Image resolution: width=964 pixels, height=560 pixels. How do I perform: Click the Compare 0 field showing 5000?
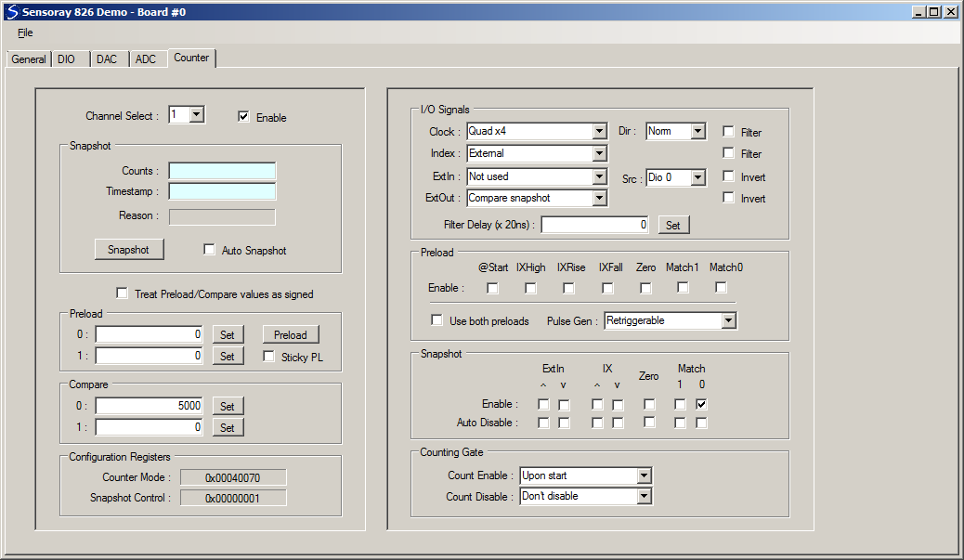(150, 406)
